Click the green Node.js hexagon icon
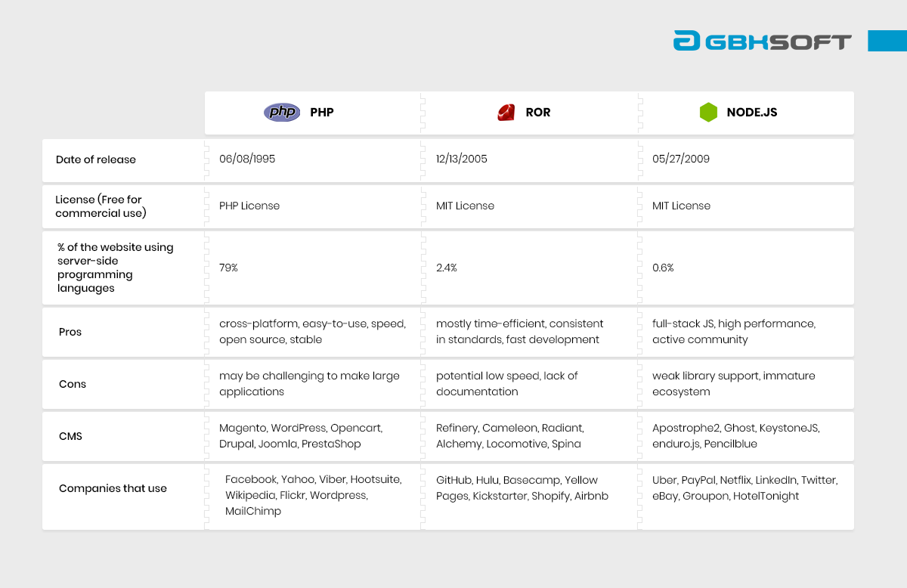 (x=708, y=113)
